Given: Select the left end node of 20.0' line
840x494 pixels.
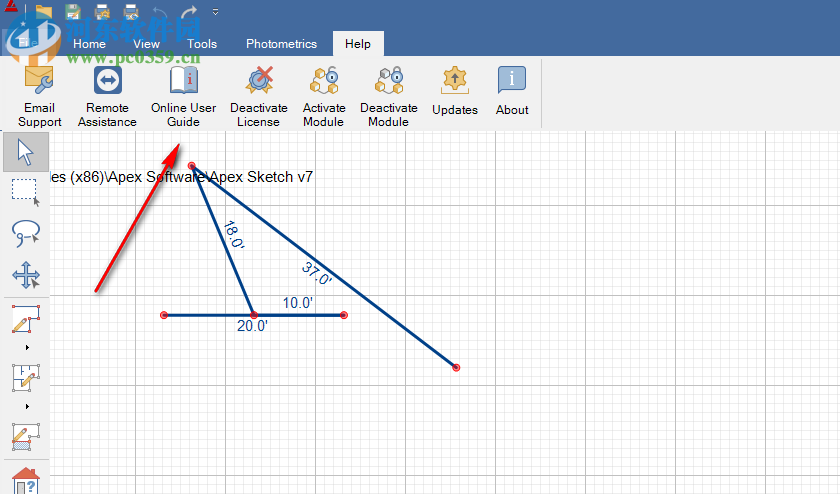Looking at the screenshot, I should click(164, 315).
